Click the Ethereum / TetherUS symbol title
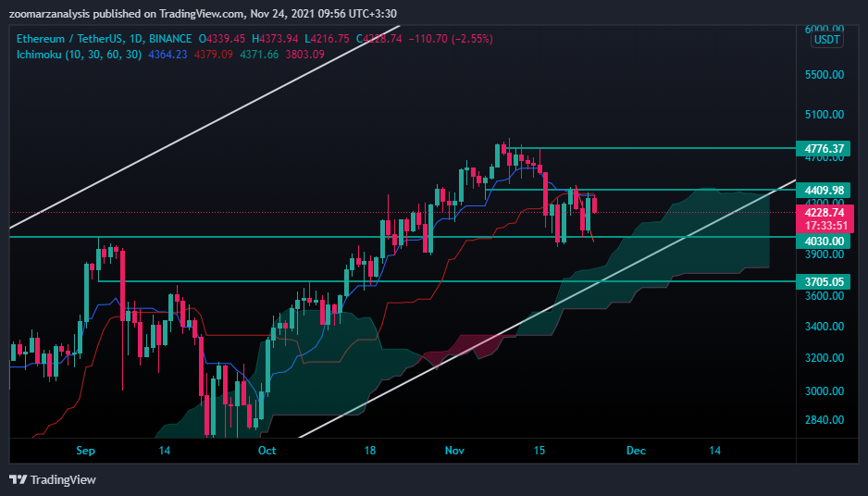Screen dimensions: 868x496 point(104,39)
